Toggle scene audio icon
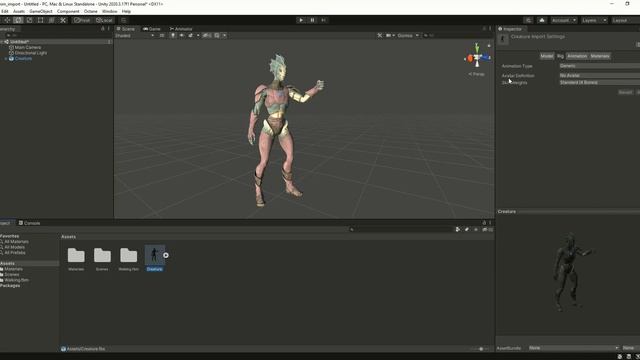This screenshot has height=360, width=640. 182,36
